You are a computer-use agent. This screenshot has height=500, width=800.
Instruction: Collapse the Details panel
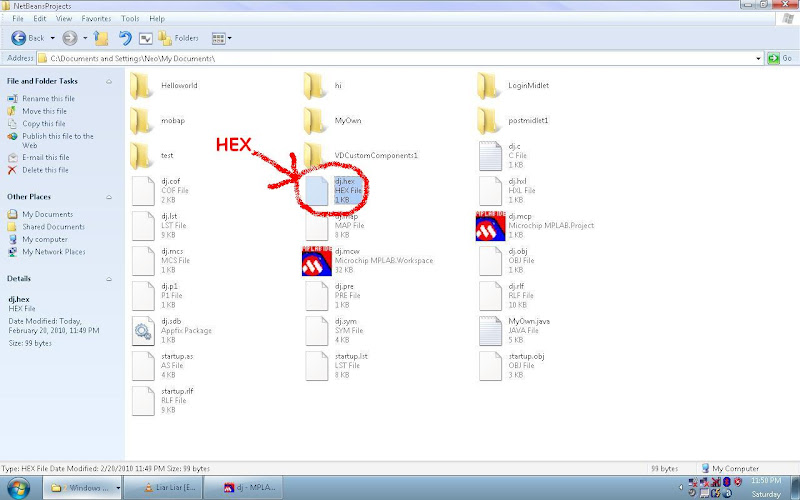pyautogui.click(x=109, y=279)
